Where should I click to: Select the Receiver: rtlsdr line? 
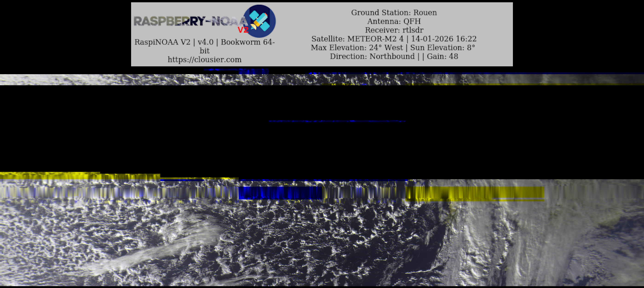394,30
